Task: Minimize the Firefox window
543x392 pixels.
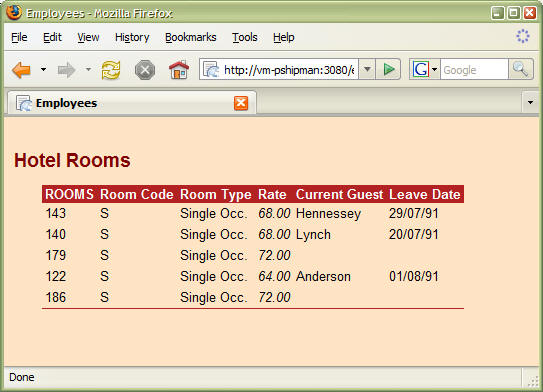Action: pyautogui.click(x=498, y=14)
